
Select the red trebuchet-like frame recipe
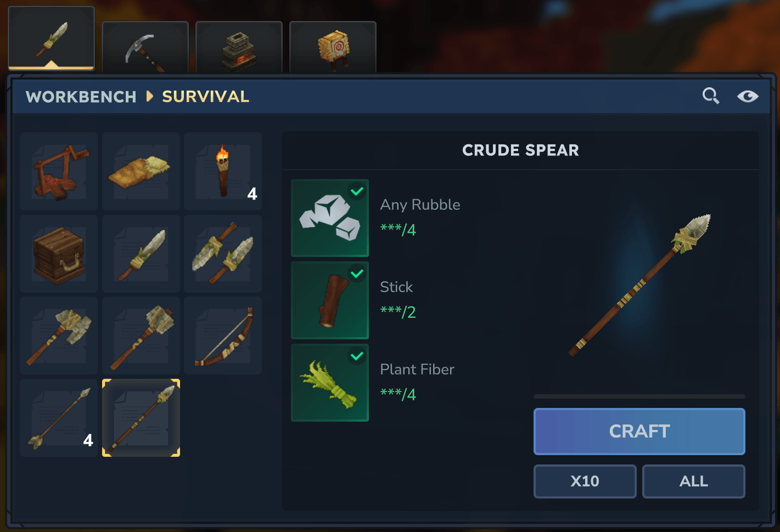click(59, 171)
